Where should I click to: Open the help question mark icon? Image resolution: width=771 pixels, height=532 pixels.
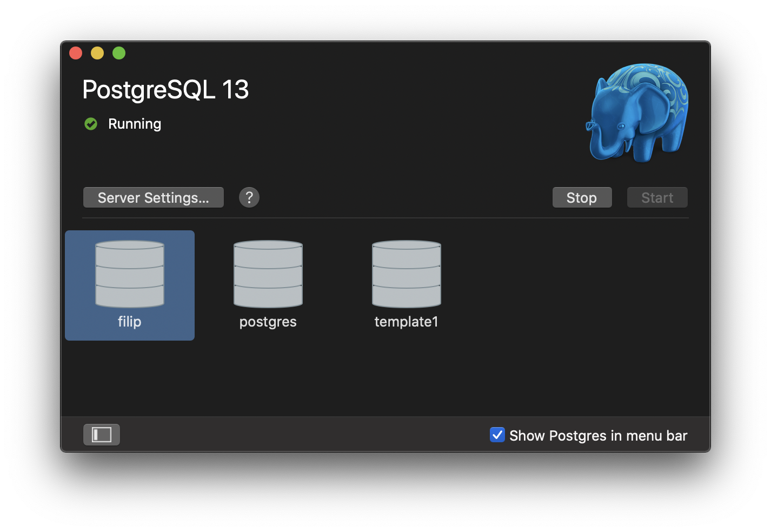pyautogui.click(x=249, y=197)
